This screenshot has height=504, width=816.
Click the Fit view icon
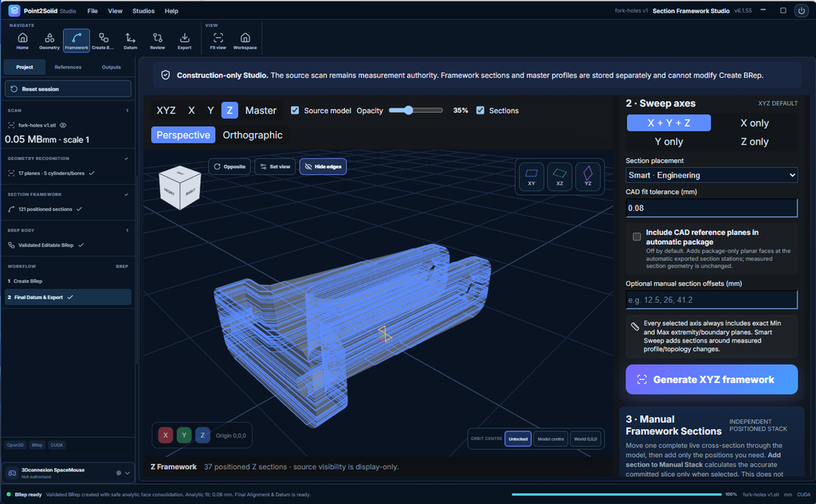[x=218, y=41]
